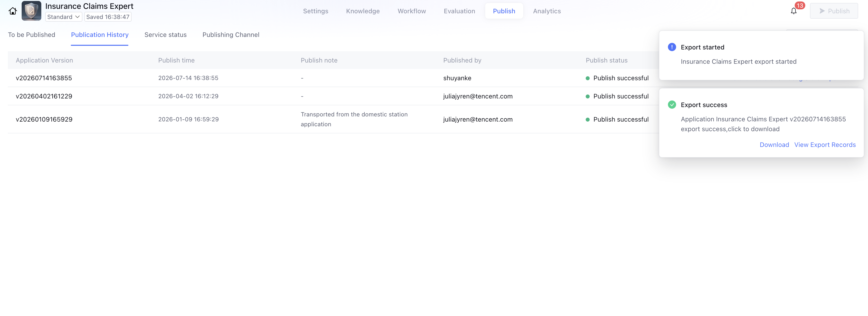The width and height of the screenshot is (868, 316).
Task: Click View Export Records link
Action: (x=824, y=145)
